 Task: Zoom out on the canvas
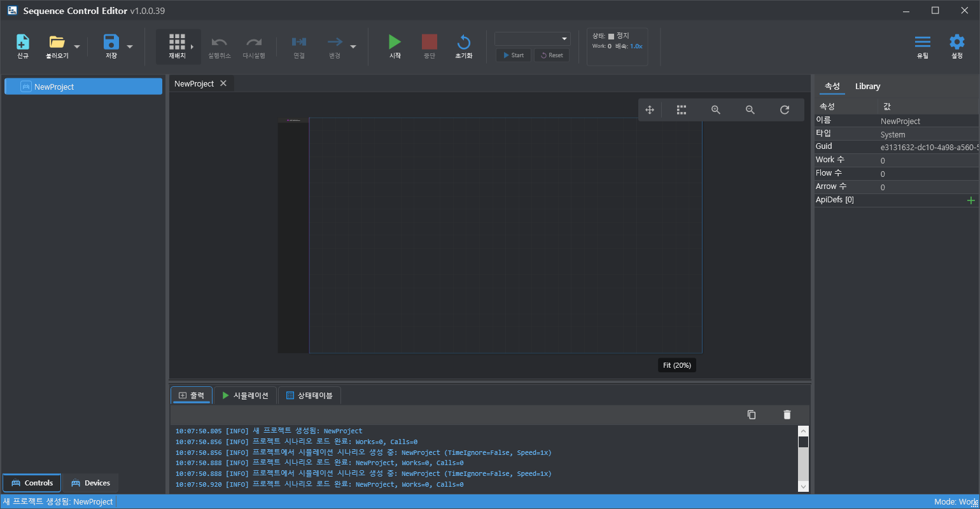click(x=750, y=110)
